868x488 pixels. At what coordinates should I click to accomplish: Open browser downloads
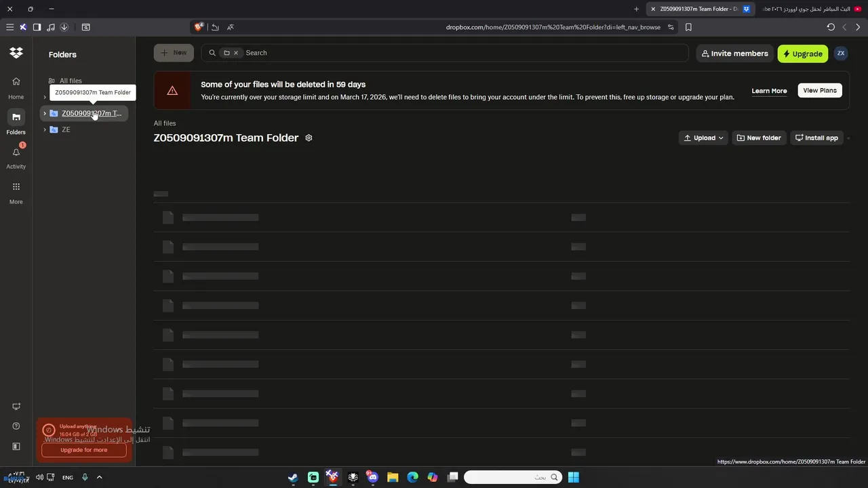(64, 27)
